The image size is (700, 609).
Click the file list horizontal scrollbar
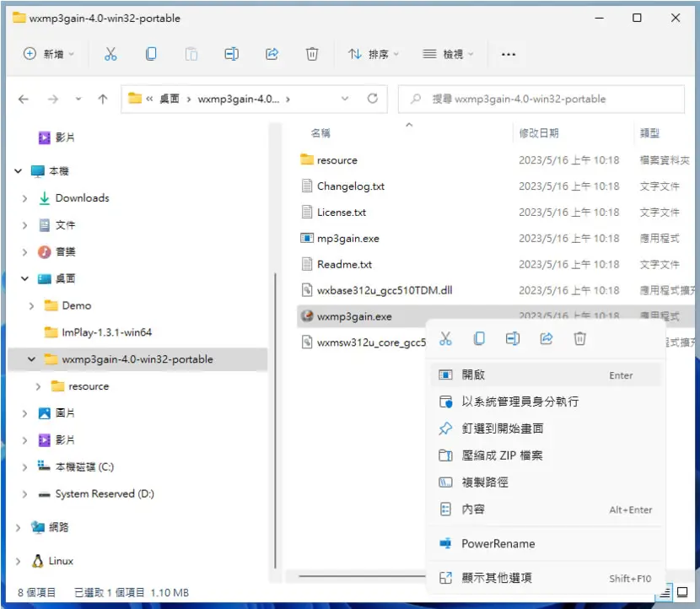tap(362, 576)
